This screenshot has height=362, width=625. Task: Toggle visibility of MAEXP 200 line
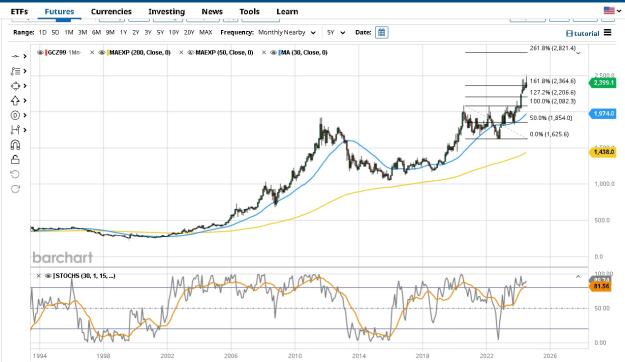(x=102, y=52)
